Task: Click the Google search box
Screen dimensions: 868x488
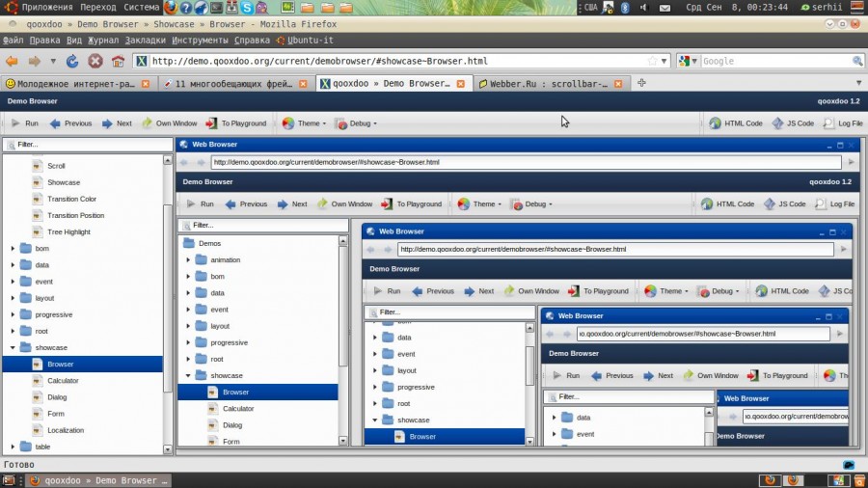Action: (776, 61)
